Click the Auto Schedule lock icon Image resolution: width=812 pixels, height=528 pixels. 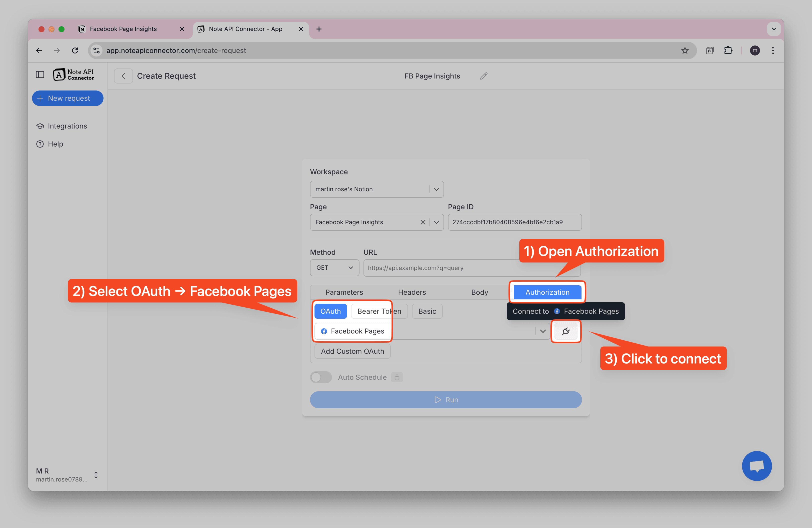point(397,377)
